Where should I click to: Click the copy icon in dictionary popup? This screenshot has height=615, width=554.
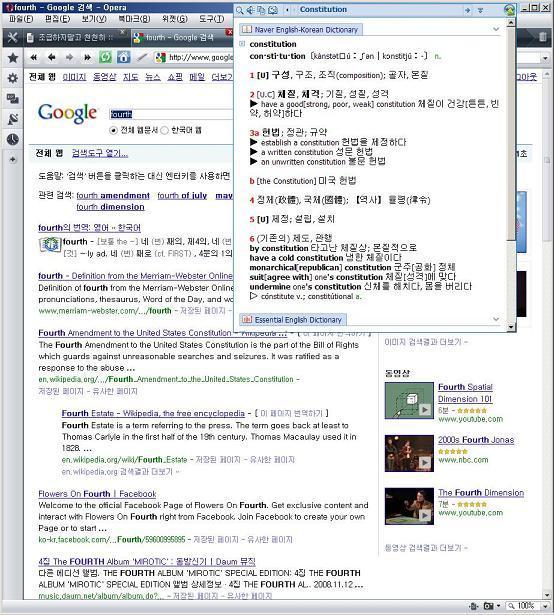[x=261, y=10]
